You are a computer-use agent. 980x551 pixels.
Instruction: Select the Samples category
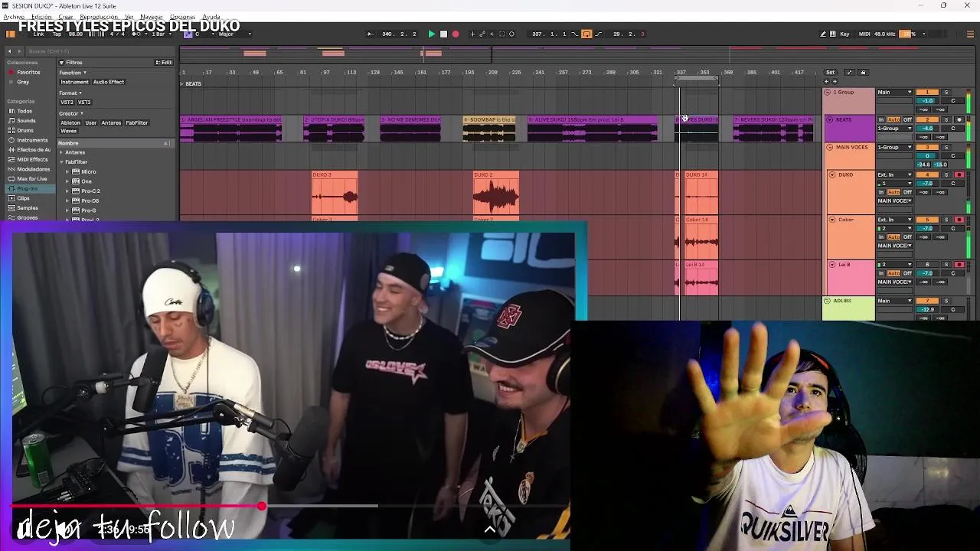tap(28, 208)
